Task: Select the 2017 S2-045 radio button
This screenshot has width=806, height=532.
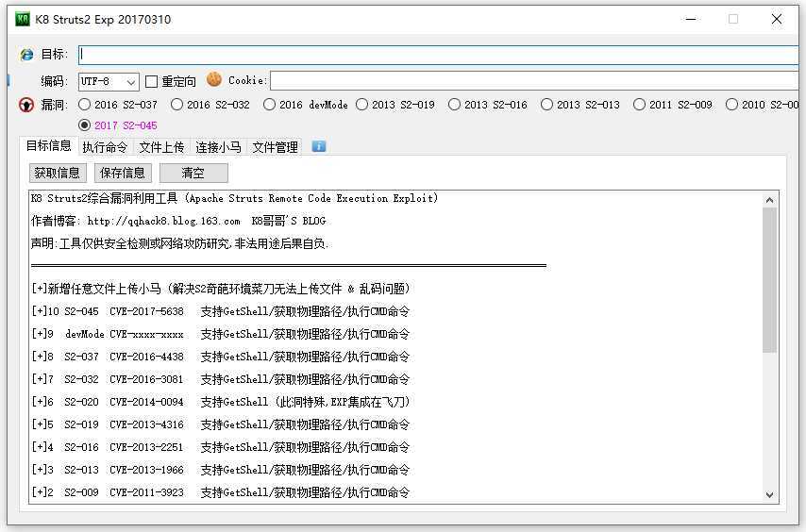Action: (84, 125)
